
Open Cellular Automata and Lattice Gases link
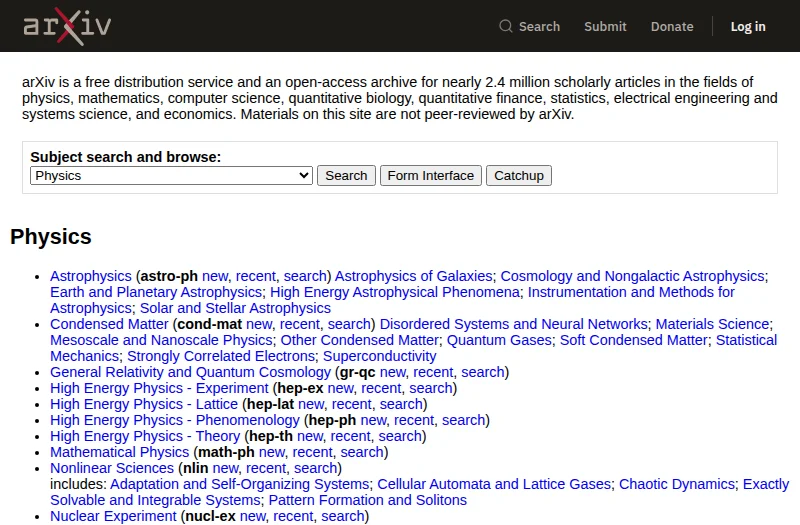(494, 484)
